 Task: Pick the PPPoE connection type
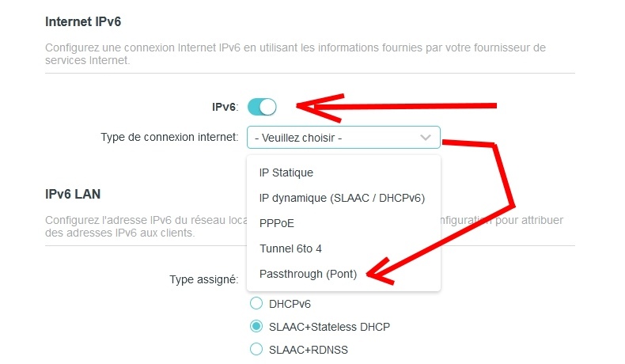[x=277, y=223]
